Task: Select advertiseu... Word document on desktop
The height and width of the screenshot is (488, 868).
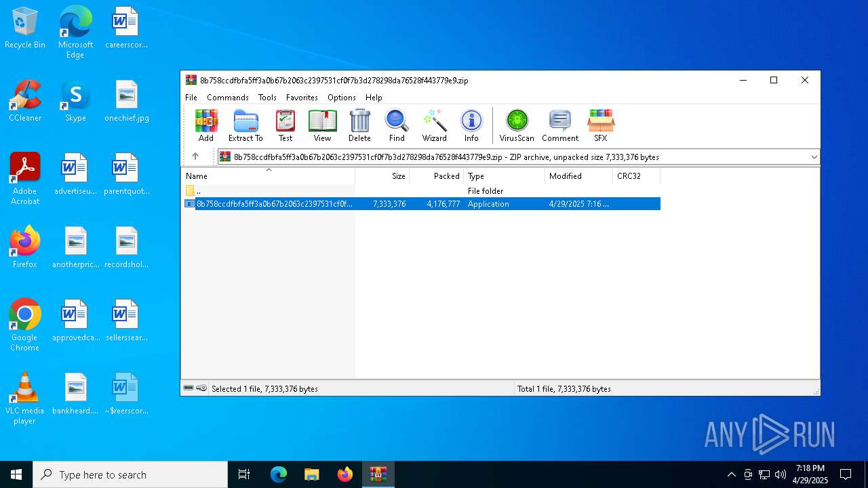Action: coord(75,175)
